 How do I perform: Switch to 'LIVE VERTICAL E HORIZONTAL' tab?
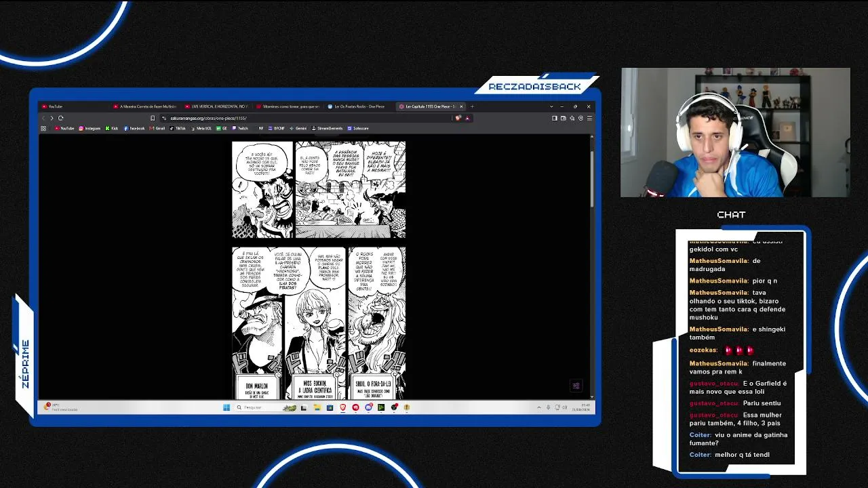(x=218, y=106)
